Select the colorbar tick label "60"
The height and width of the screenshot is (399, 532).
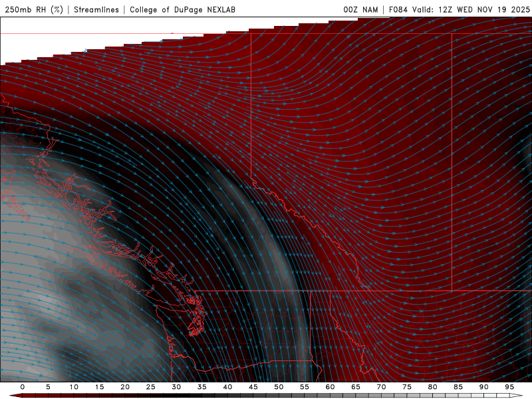click(330, 387)
